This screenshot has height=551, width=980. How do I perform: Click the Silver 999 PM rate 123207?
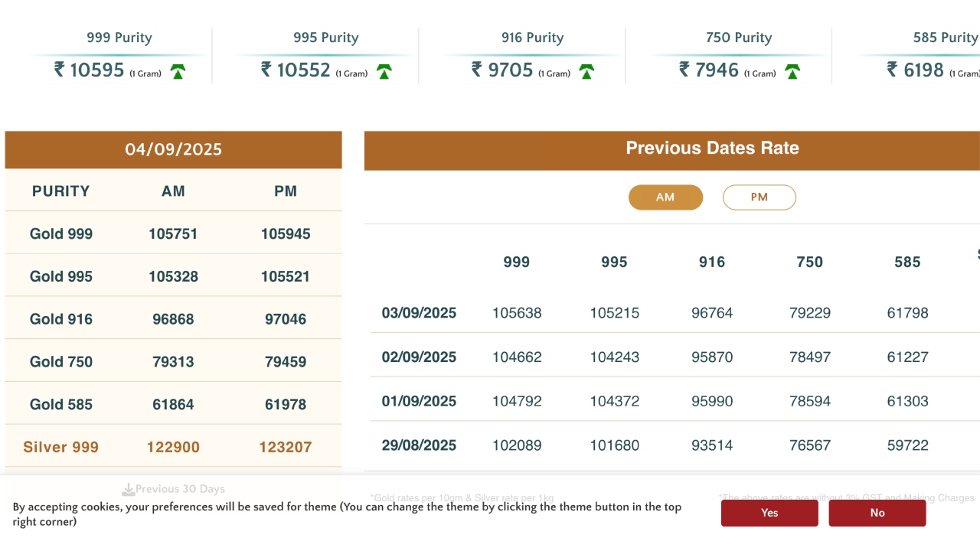(286, 447)
